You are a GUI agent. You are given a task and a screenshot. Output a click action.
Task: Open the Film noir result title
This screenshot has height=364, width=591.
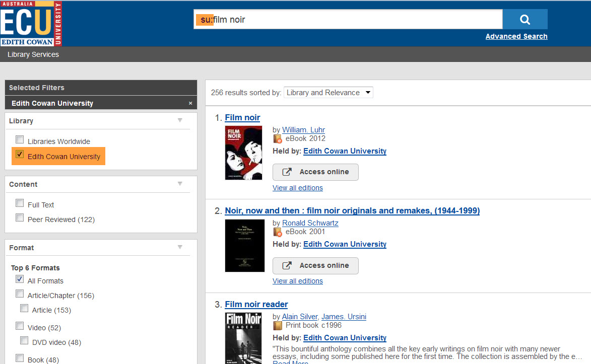tap(242, 118)
